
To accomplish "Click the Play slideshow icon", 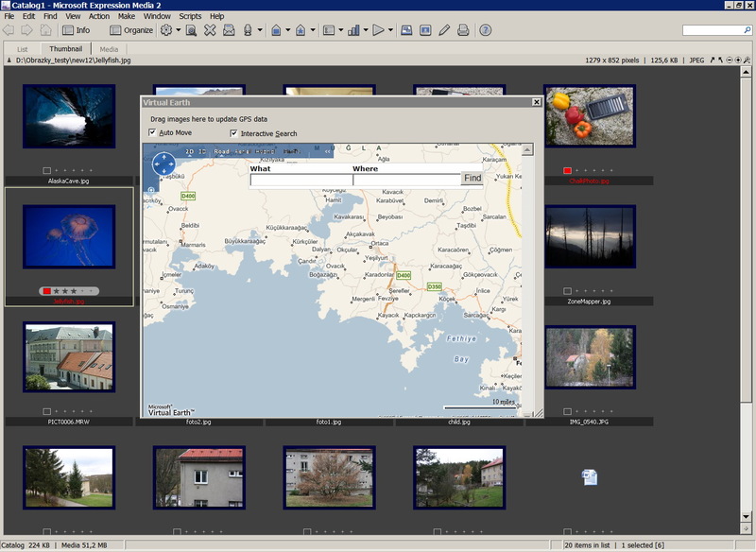I will tap(379, 30).
